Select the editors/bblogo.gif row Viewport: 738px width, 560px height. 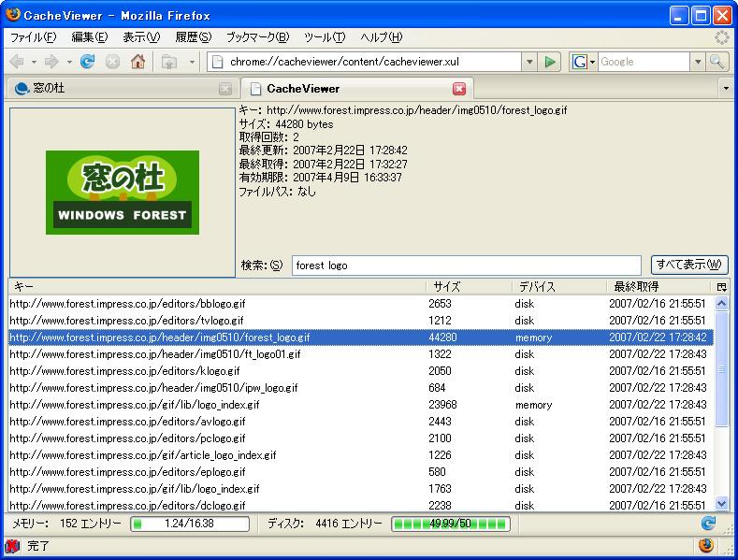click(x=361, y=304)
